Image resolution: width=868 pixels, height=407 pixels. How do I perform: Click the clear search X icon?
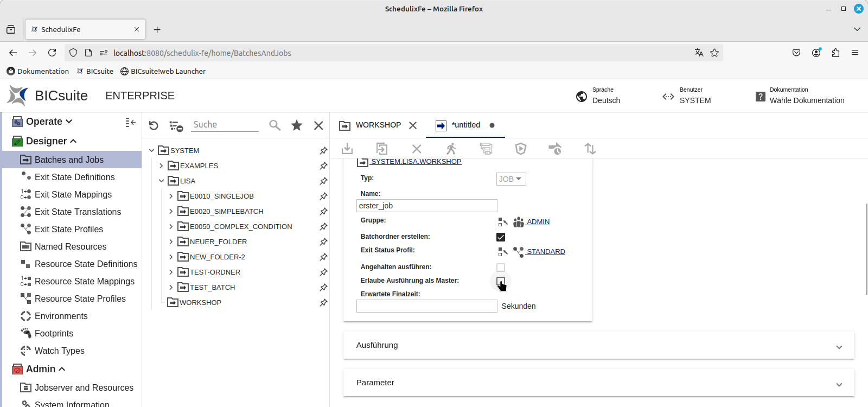pos(318,125)
